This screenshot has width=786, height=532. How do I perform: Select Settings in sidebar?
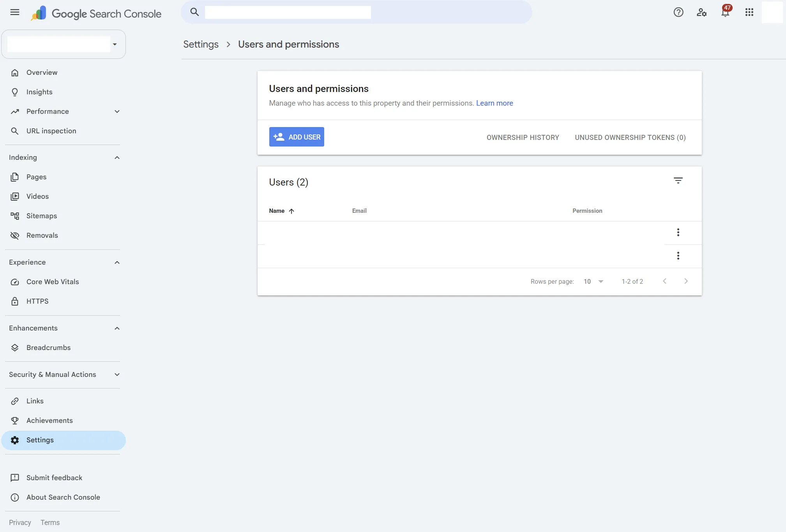coord(64,440)
